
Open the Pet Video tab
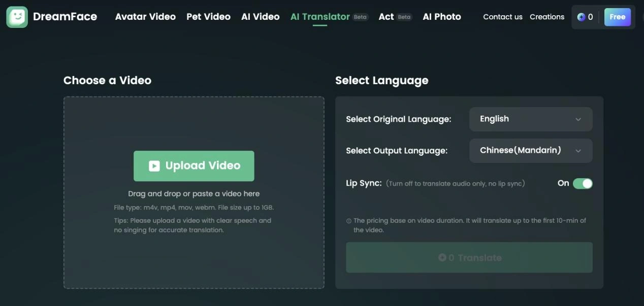(x=208, y=16)
